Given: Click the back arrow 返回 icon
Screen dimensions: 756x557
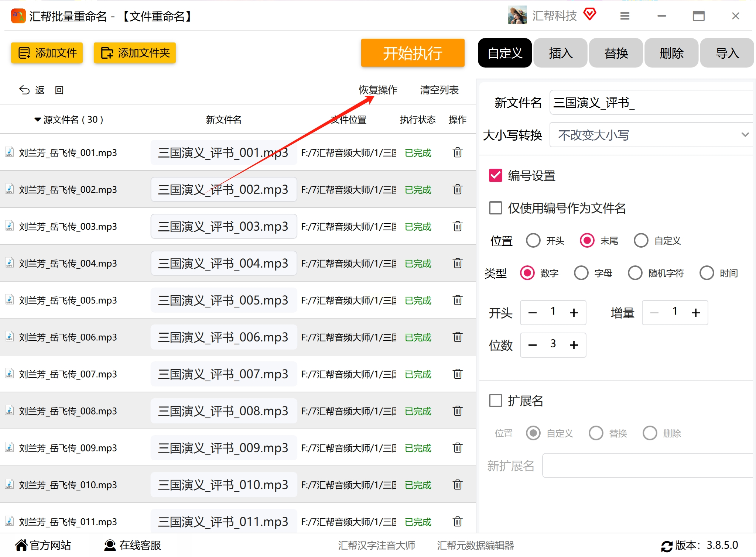Looking at the screenshot, I should click(x=24, y=90).
